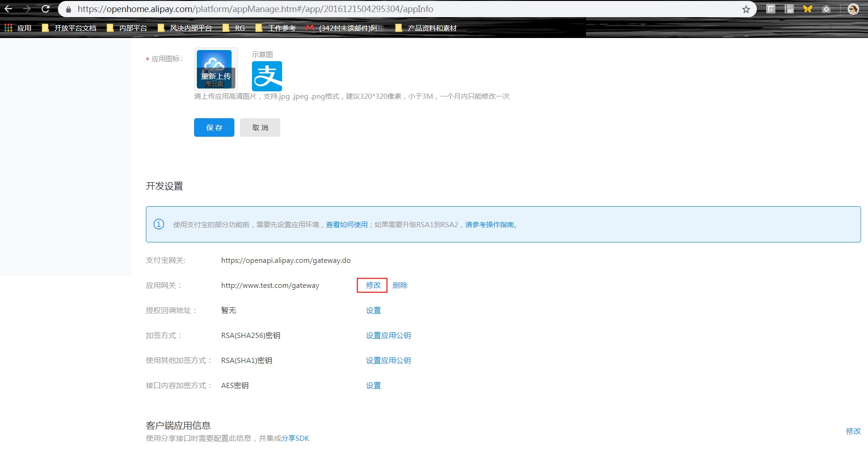Open the 产品资料和素材 bookmark folder
Viewport: 868px width, 451px height.
coord(426,28)
